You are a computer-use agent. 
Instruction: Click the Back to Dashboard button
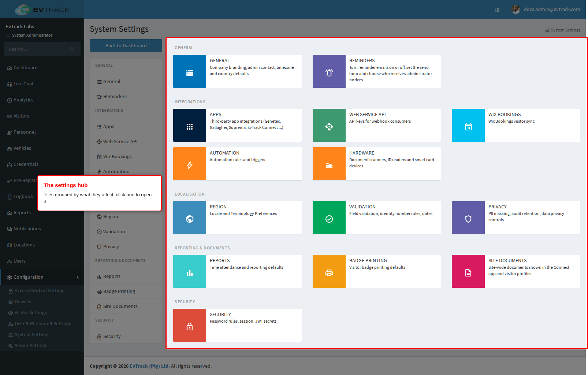click(x=126, y=45)
